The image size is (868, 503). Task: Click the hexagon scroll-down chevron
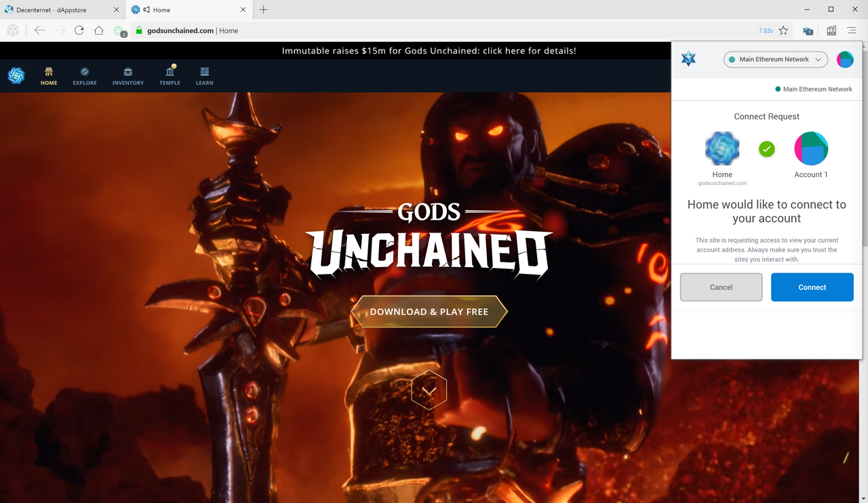tap(429, 390)
